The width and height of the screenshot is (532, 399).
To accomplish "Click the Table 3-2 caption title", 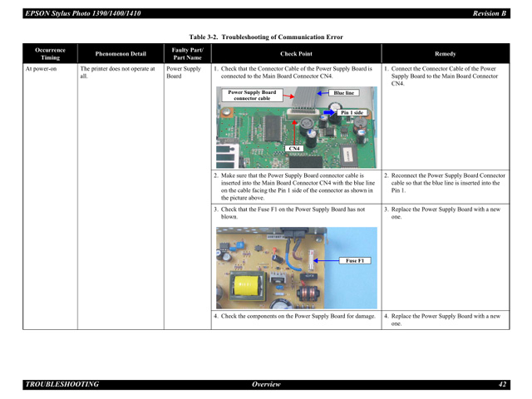I will (x=265, y=37).
